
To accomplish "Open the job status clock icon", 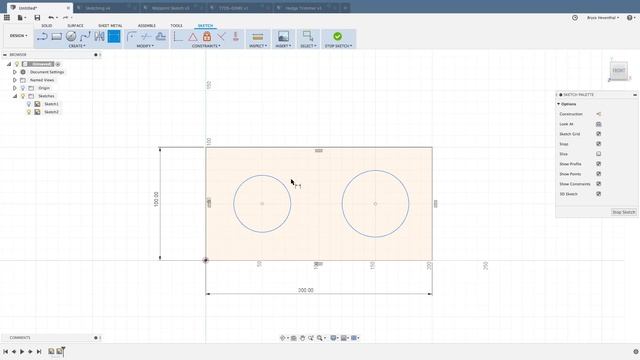I will point(575,18).
